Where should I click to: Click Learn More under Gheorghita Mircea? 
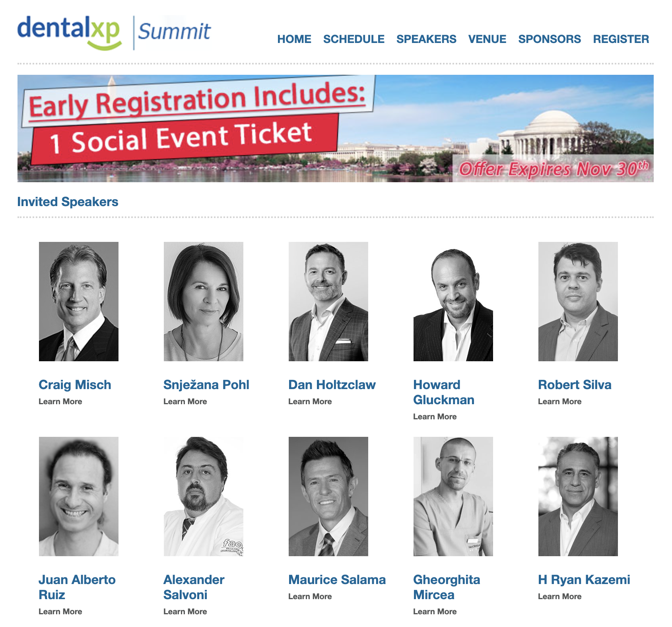click(x=435, y=611)
